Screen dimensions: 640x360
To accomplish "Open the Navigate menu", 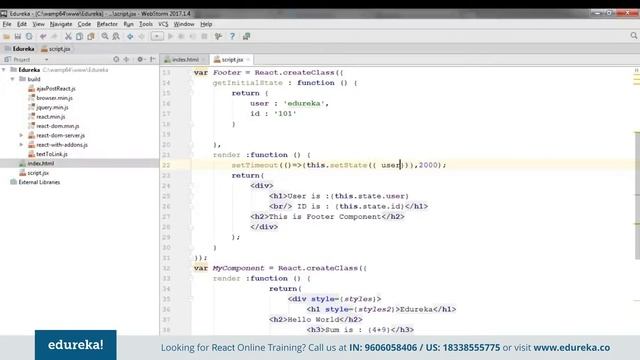I will pyautogui.click(x=61, y=24).
